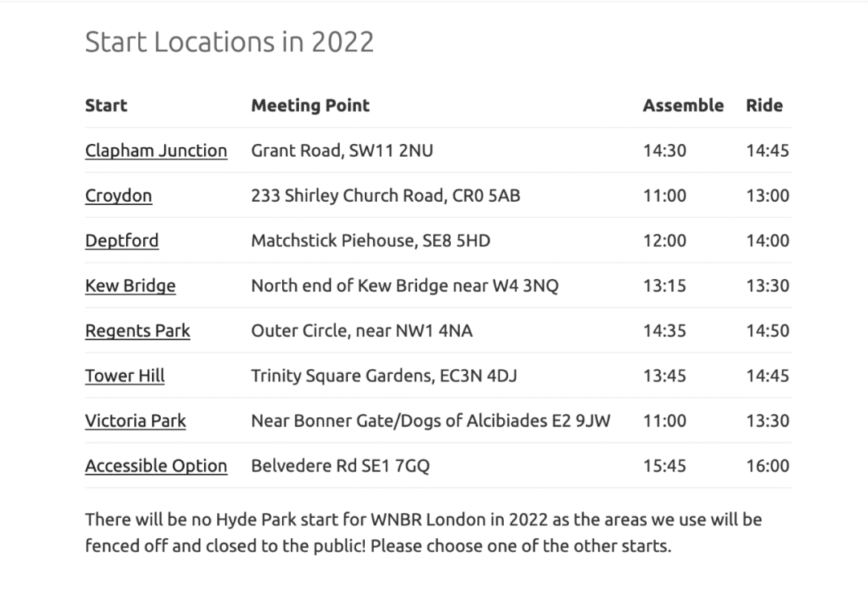
Task: Click the Grant Road, SW11 2NU address
Action: 342,150
